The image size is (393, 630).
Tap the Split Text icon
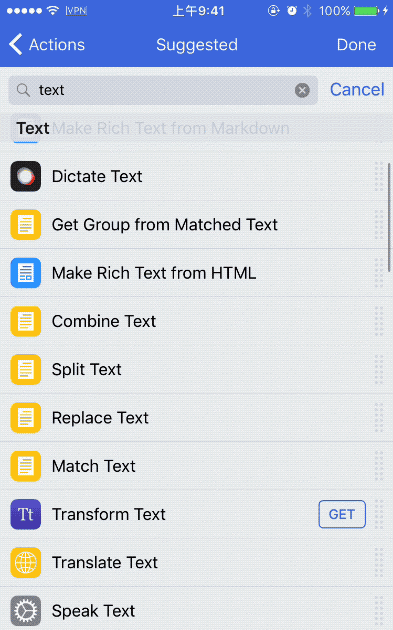pyautogui.click(x=26, y=369)
